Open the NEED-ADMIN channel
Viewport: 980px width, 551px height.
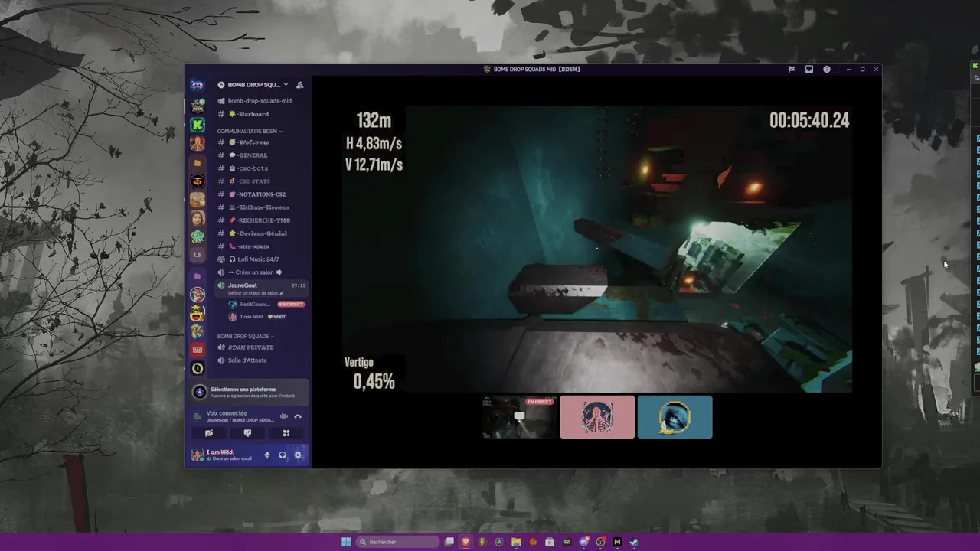pyautogui.click(x=260, y=246)
